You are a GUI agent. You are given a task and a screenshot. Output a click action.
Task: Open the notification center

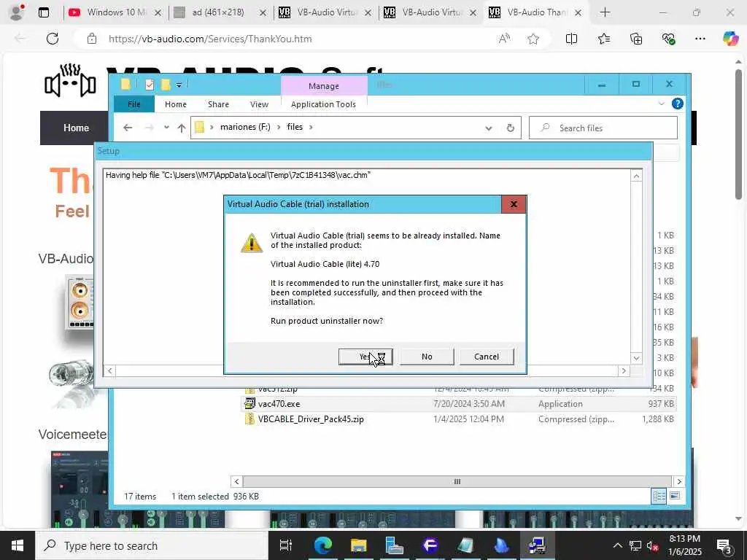[724, 546]
